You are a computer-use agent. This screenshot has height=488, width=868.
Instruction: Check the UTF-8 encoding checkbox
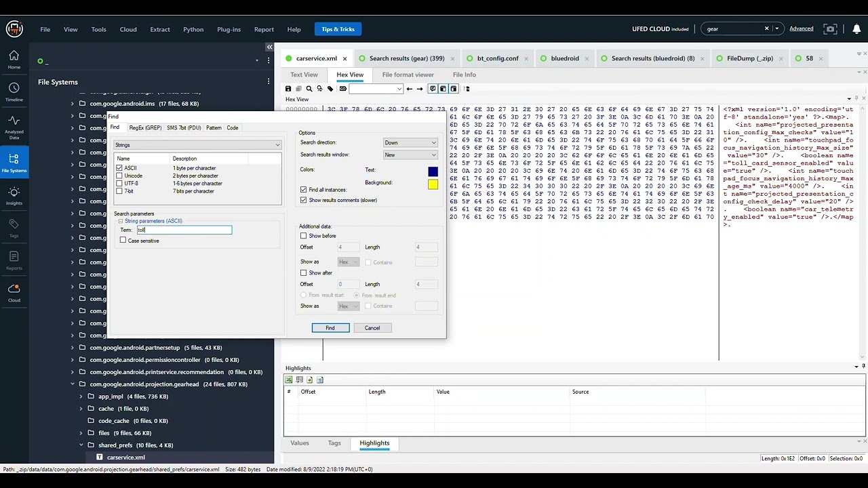119,183
